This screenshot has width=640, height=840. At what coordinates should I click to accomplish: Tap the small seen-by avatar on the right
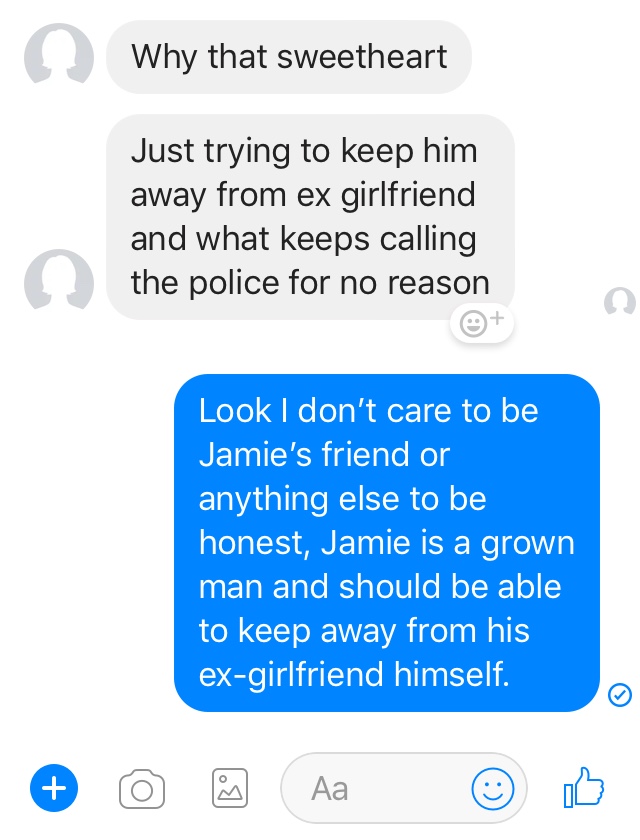[x=620, y=302]
